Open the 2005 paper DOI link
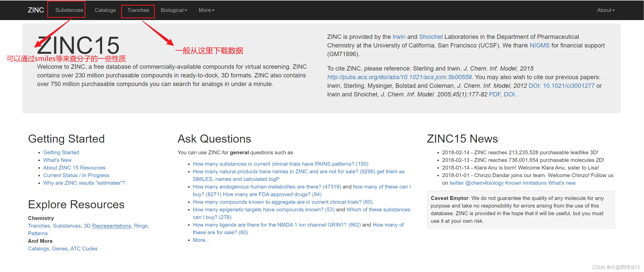Screen dimensions: 644x272 (x=509, y=94)
